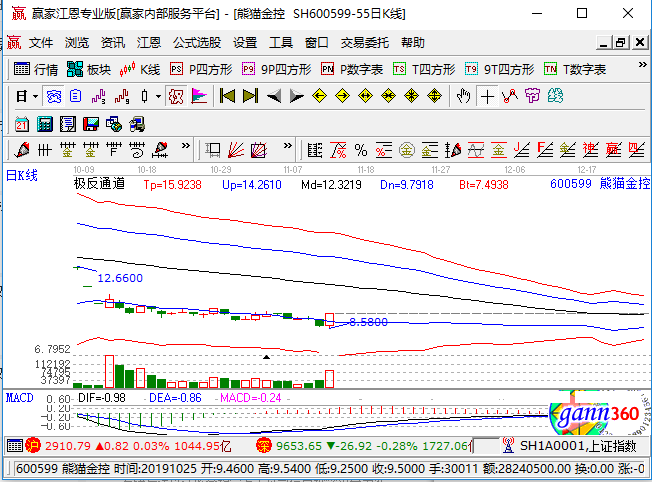Viewport: 652px width, 482px height.
Task: Open the 交易委托 menu
Action: coord(365,43)
